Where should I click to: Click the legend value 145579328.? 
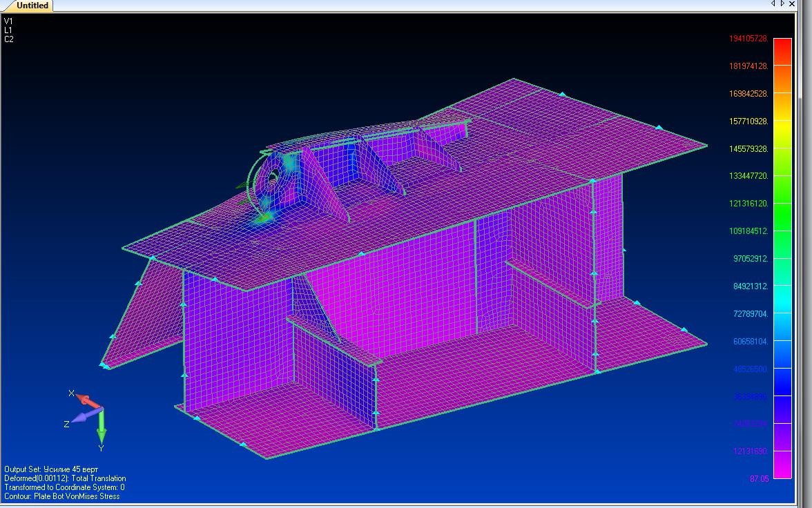click(x=748, y=148)
